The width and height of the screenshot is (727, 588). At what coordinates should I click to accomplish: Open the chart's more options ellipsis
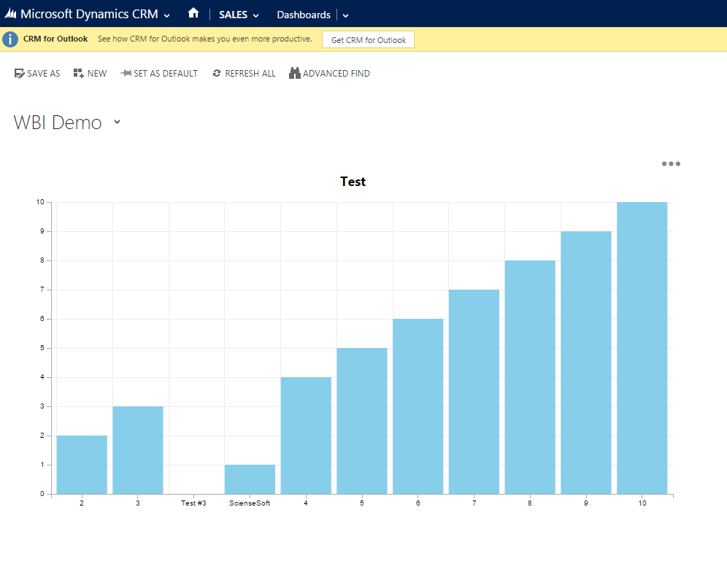click(x=671, y=164)
